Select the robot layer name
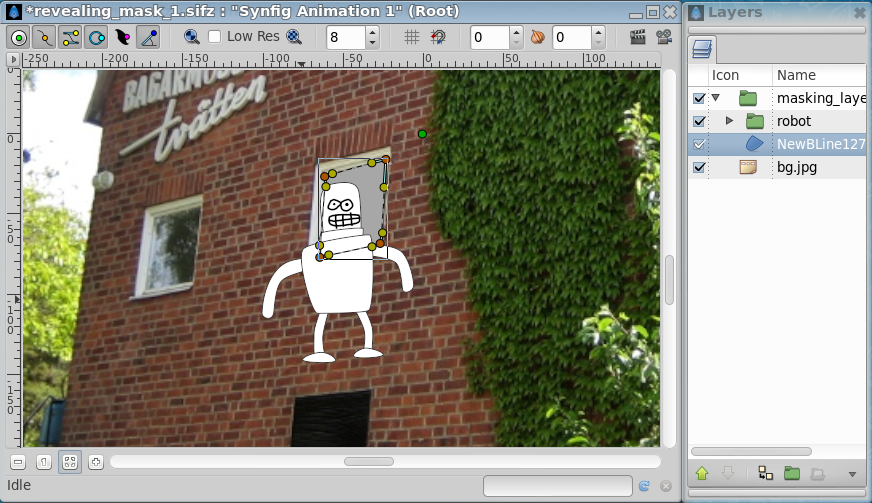 [794, 121]
